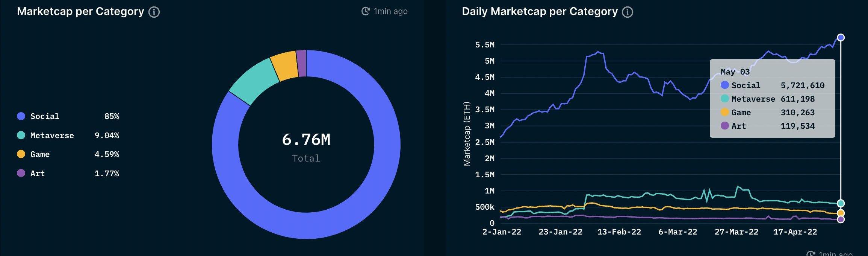
Task: Click the Marketcap per Category title
Action: (80, 12)
